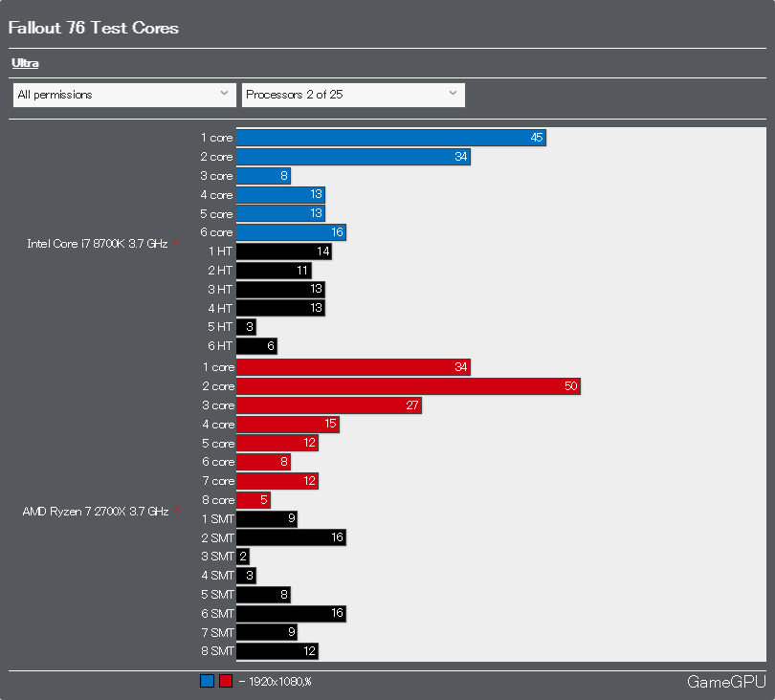This screenshot has height=700, width=775.
Task: Click the Intel '3 core' bar showing 8
Action: point(263,176)
